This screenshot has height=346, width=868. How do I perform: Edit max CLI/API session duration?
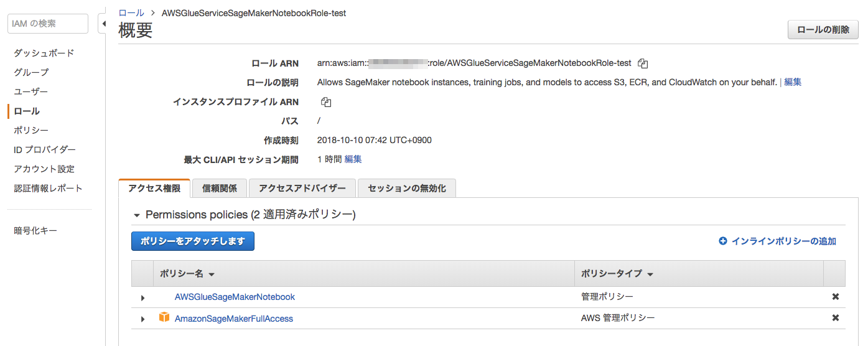pyautogui.click(x=353, y=159)
